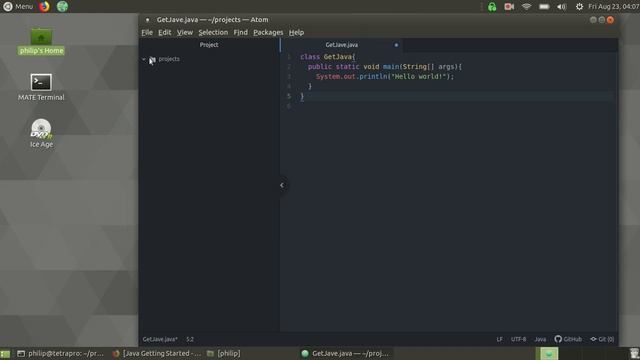Open the Selection menu
This screenshot has height=360, width=640.
(213, 32)
